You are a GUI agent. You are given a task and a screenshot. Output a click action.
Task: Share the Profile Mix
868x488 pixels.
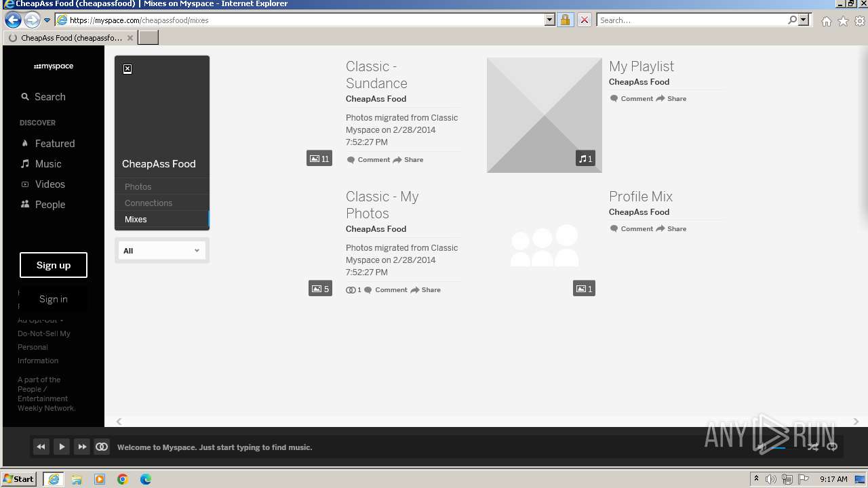coord(671,229)
